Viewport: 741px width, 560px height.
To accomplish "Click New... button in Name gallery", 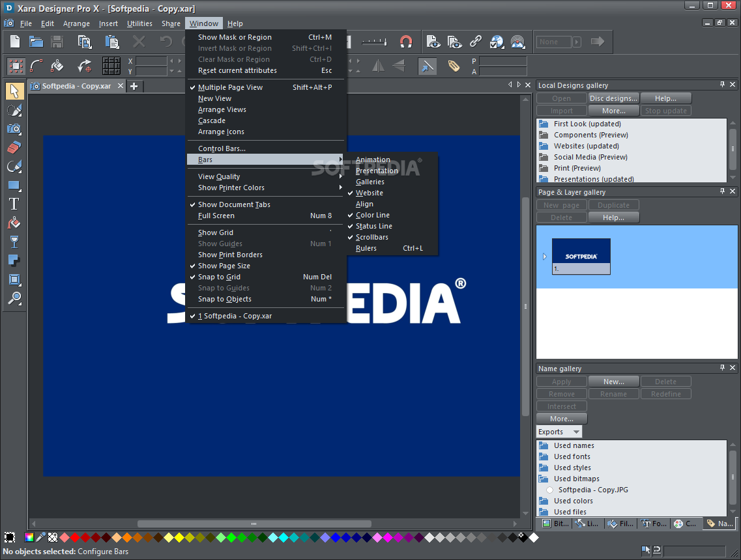I will pos(613,382).
